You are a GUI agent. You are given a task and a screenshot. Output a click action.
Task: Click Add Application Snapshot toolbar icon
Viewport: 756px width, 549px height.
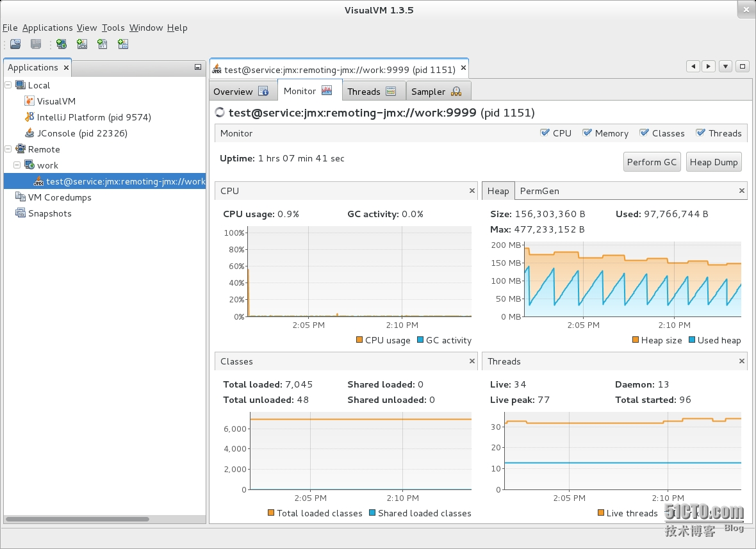123,44
